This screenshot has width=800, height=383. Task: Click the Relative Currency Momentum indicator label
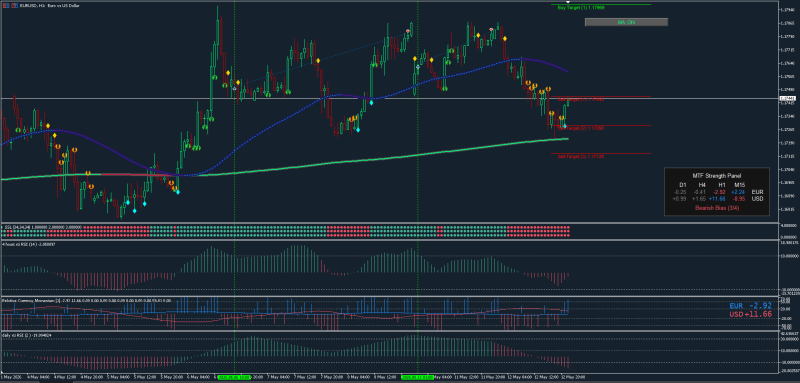[x=87, y=301]
